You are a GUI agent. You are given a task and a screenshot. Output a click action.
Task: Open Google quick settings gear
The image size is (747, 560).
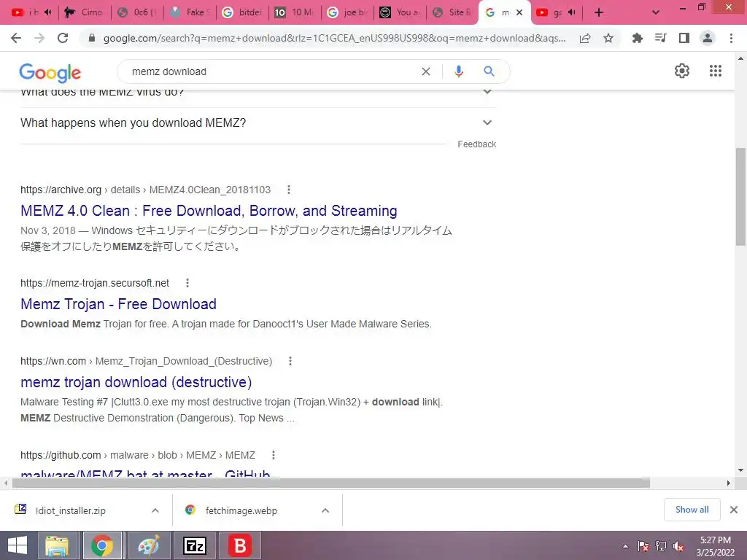682,71
